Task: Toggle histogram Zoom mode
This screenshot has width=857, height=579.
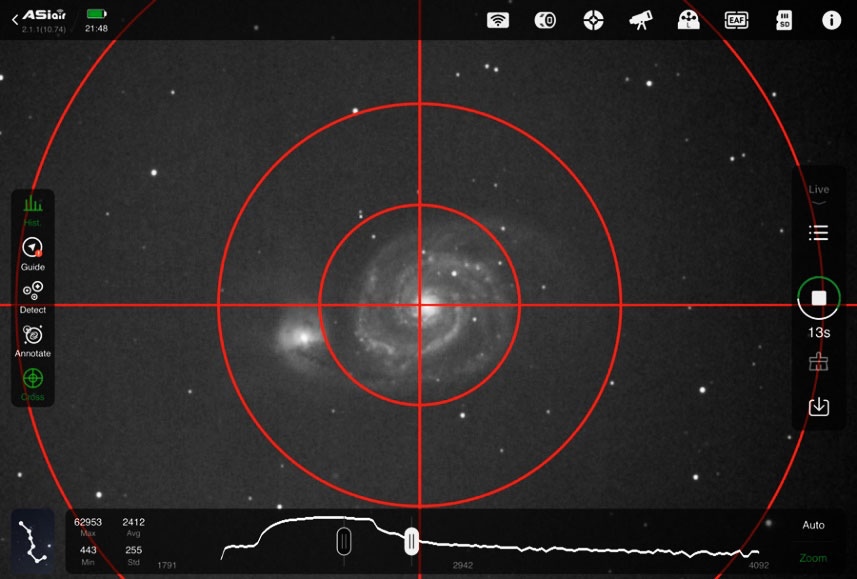Action: [813, 558]
